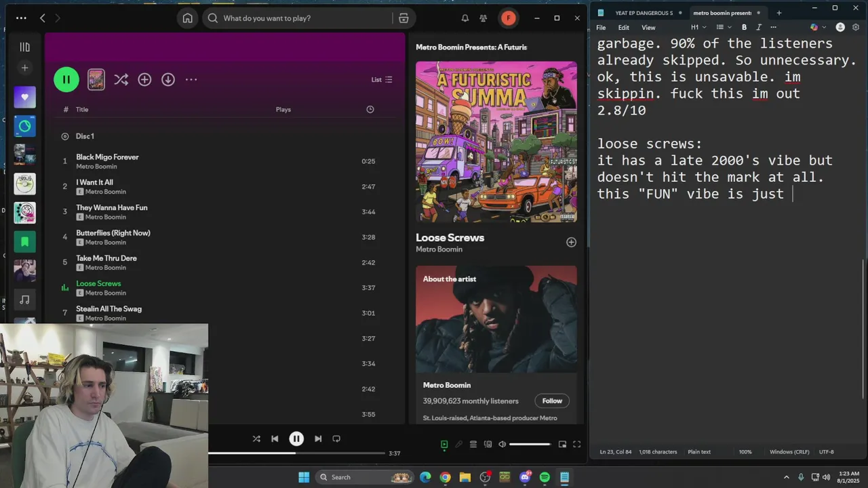Open Notepad Edit menu

point(623,28)
